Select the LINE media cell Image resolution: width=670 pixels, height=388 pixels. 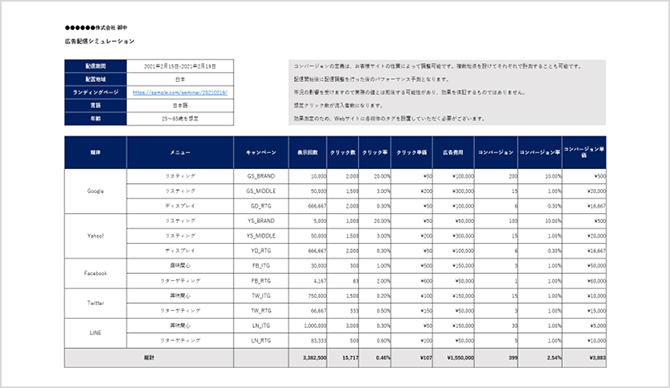96,333
